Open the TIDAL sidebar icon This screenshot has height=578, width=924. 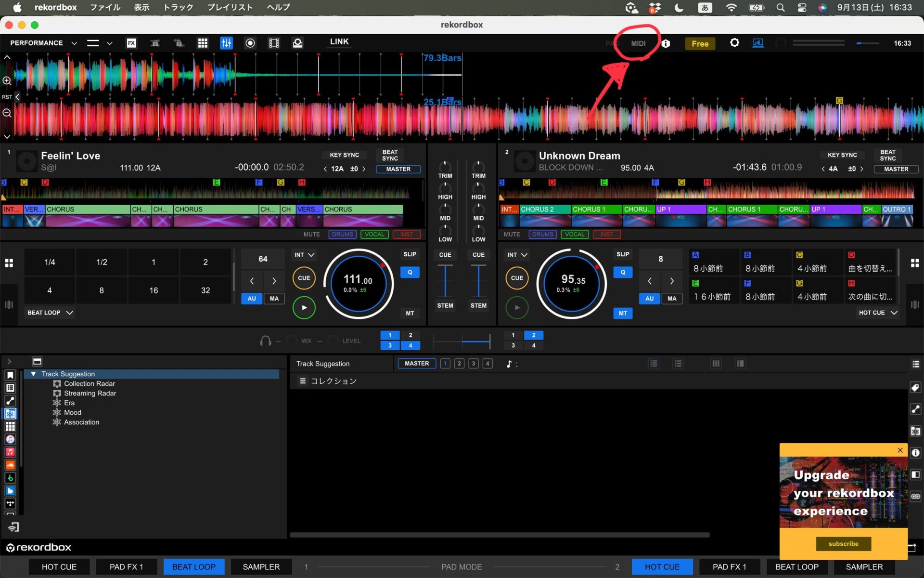tap(10, 503)
